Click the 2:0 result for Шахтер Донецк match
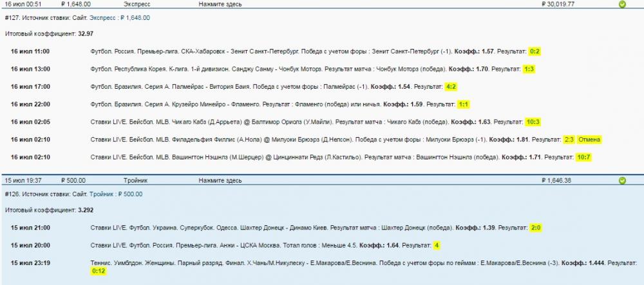This screenshot has width=644, height=285. coord(536,228)
